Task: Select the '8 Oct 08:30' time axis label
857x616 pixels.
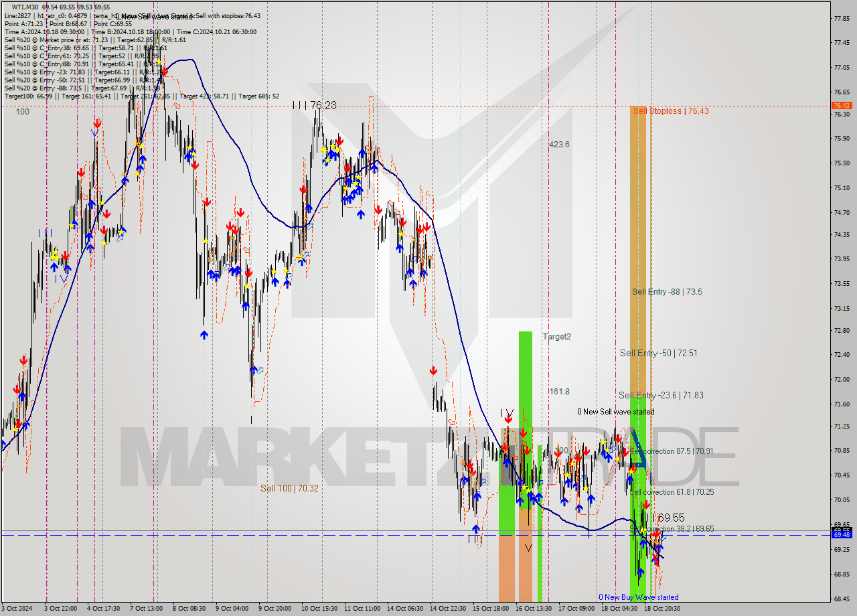Action: (189, 609)
